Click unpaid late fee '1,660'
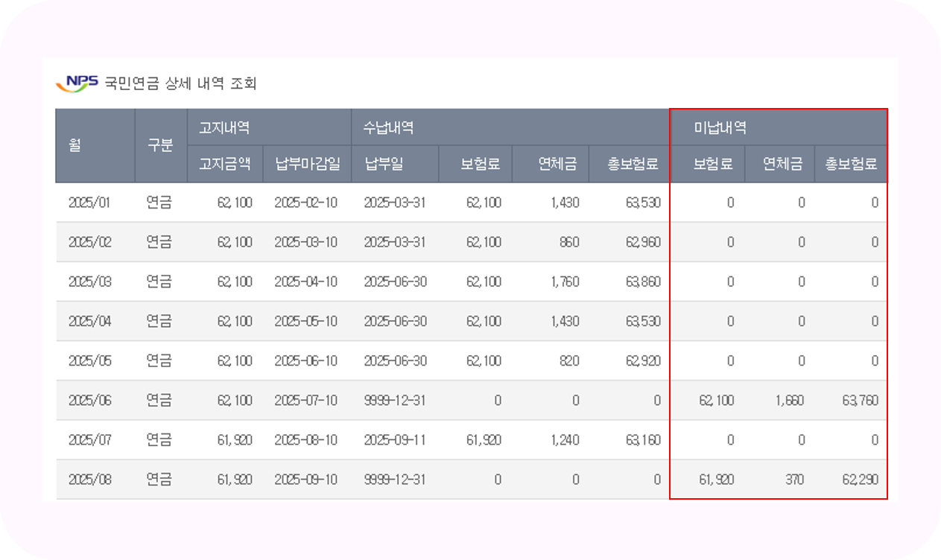The height and width of the screenshot is (560, 941). tap(790, 400)
